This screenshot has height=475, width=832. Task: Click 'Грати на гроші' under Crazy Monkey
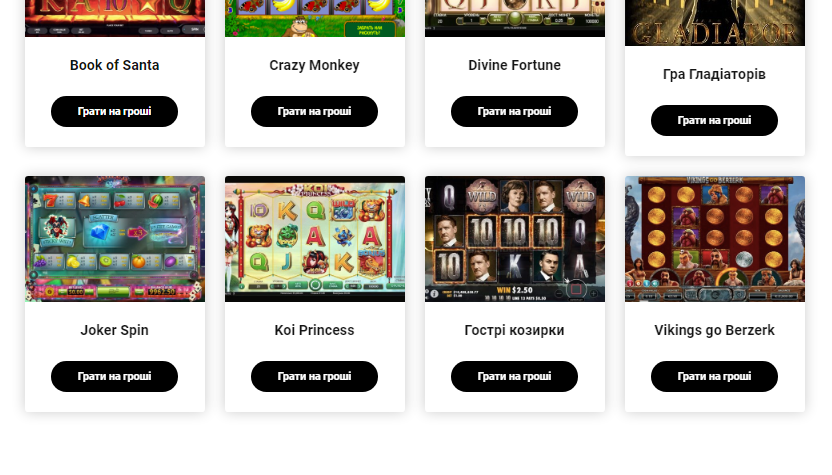tap(315, 111)
